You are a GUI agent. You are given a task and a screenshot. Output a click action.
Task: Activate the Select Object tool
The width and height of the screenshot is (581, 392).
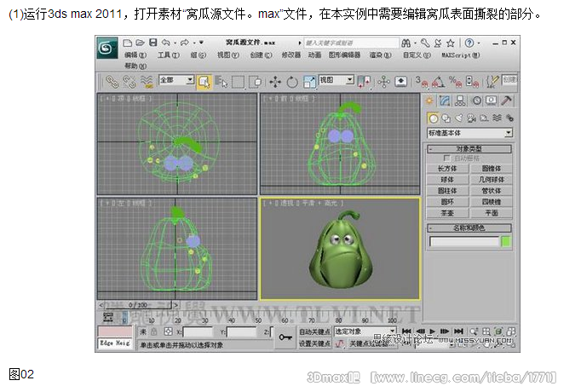click(204, 82)
